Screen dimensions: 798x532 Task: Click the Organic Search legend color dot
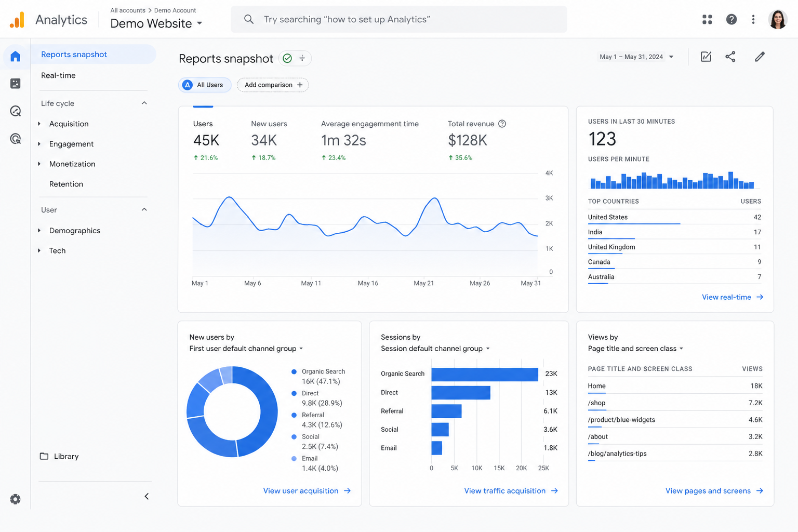(294, 371)
